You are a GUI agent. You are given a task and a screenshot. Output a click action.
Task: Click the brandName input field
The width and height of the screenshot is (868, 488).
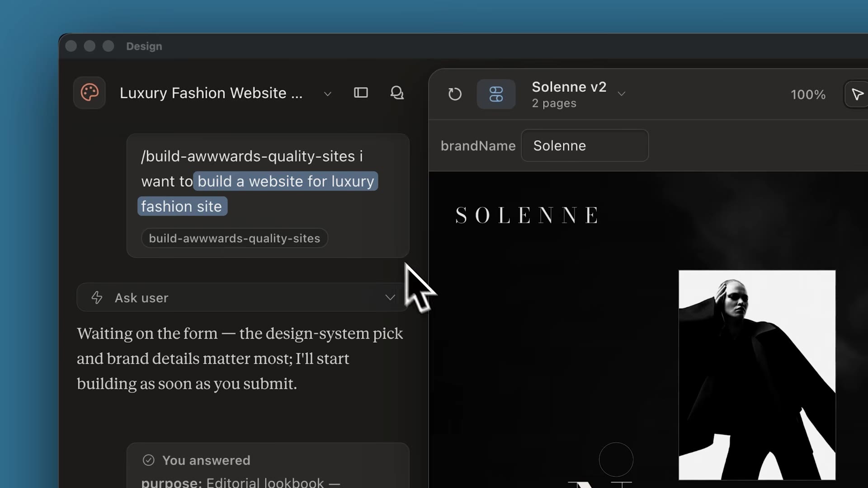pyautogui.click(x=585, y=145)
